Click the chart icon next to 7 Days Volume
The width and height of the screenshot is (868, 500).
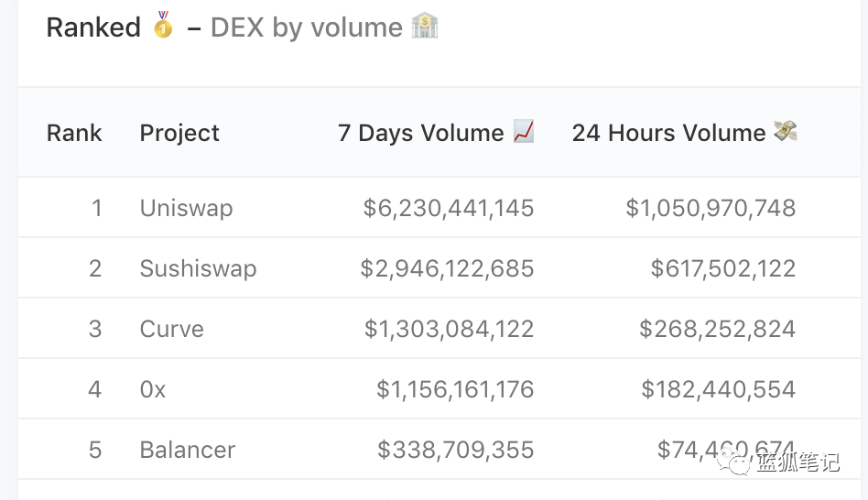524,132
